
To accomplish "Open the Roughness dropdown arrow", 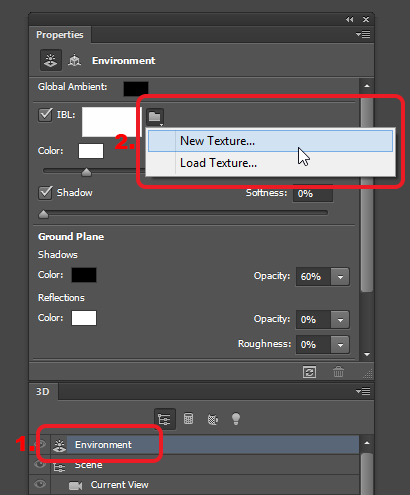I will tap(340, 345).
